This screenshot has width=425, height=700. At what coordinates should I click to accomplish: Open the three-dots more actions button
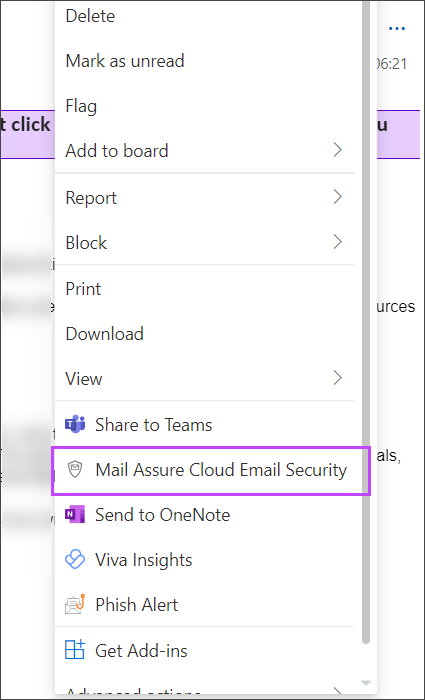(396, 29)
